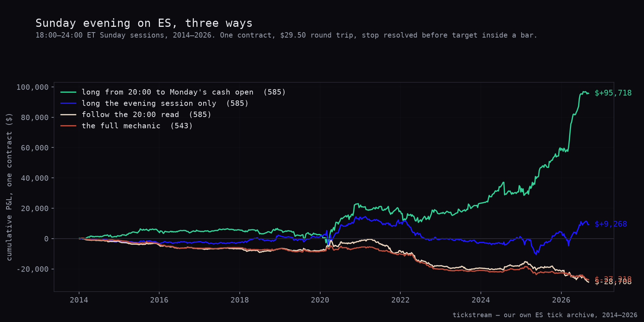Click the -20,000 y-axis tick label
Screen dimensions: 644x322
(33, 269)
